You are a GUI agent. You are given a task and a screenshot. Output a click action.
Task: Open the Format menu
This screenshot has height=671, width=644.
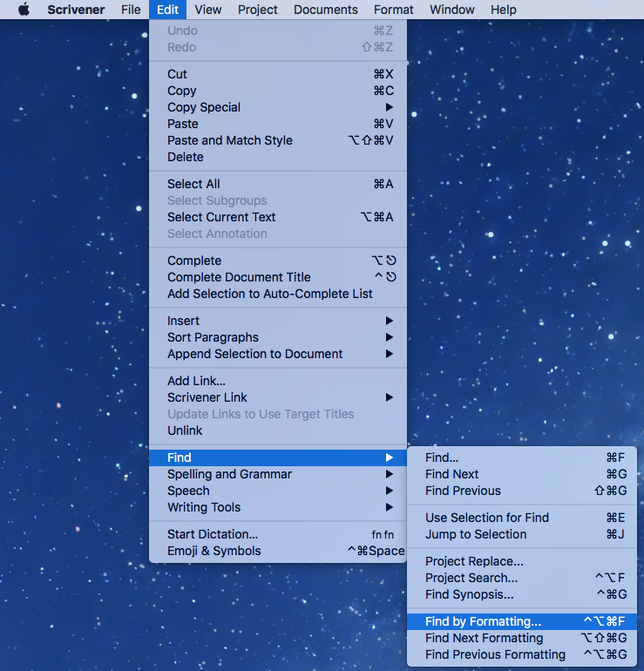(394, 10)
